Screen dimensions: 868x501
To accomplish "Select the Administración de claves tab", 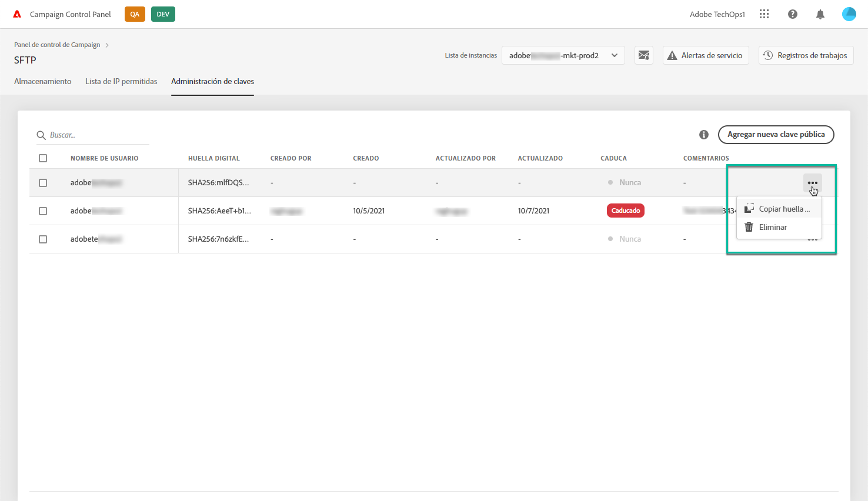I will tap(213, 81).
